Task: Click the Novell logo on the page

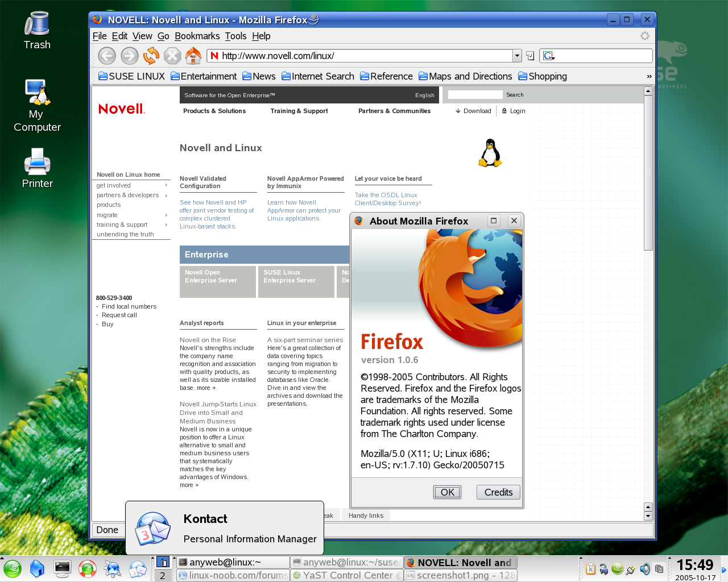Action: (x=122, y=109)
